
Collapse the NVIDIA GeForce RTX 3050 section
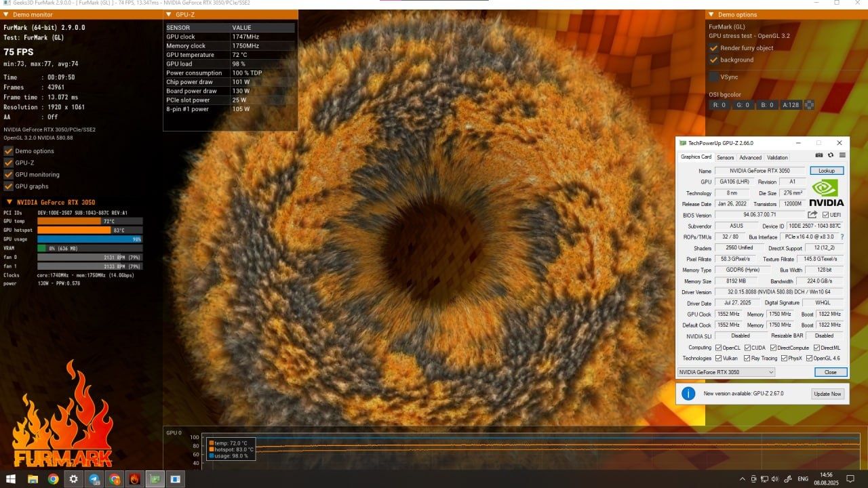coord(9,202)
